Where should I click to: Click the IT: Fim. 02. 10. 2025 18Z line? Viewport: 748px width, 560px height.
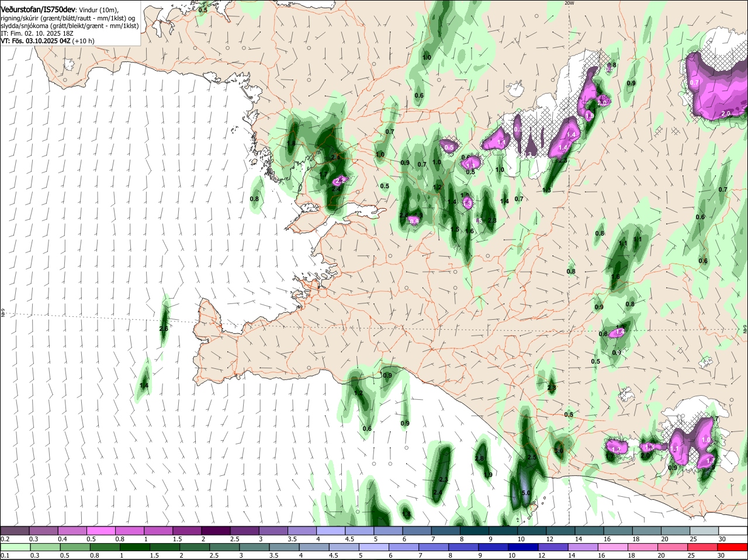[37, 33]
